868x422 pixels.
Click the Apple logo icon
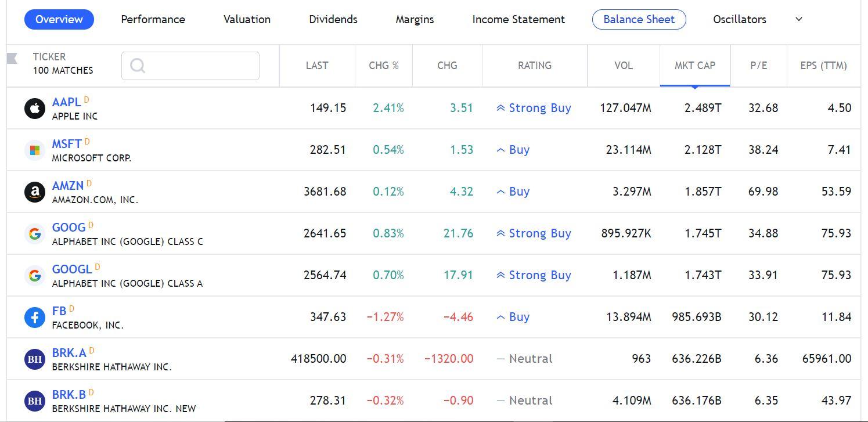35,109
